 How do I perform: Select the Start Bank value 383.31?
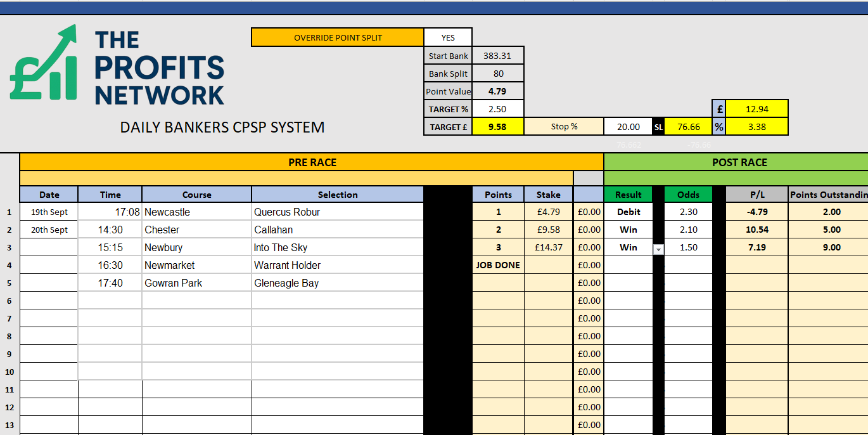497,56
